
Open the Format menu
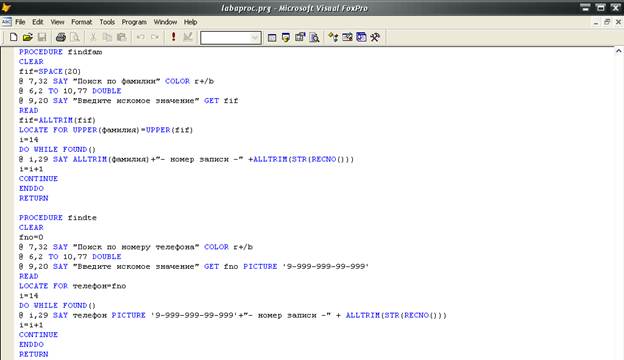(x=82, y=22)
